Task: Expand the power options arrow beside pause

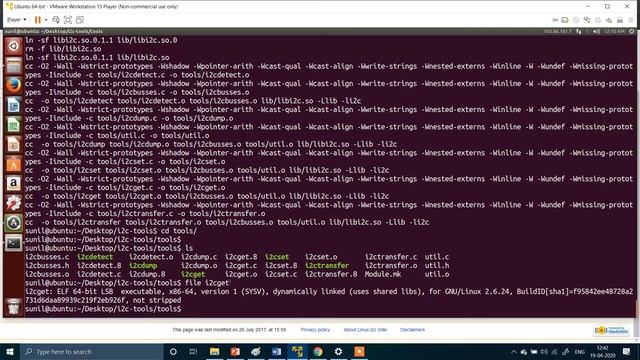Action: click(46, 20)
